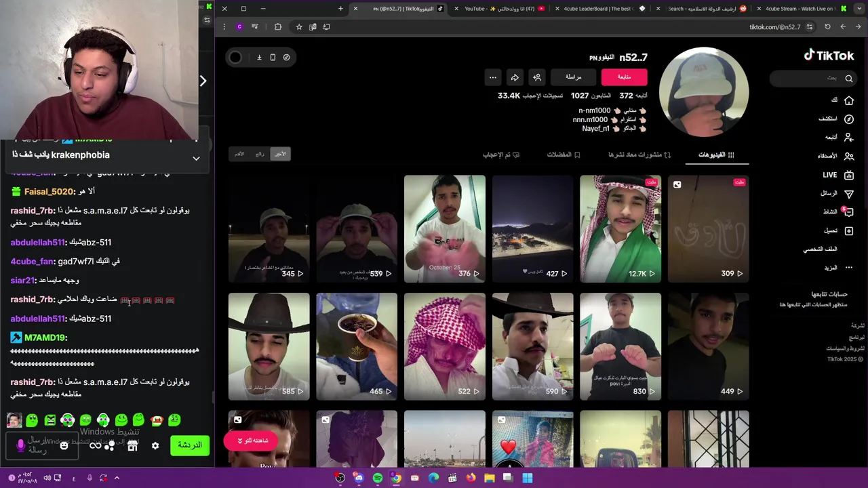Open the chat settings gear icon
Image resolution: width=868 pixels, height=488 pixels.
coord(155,445)
